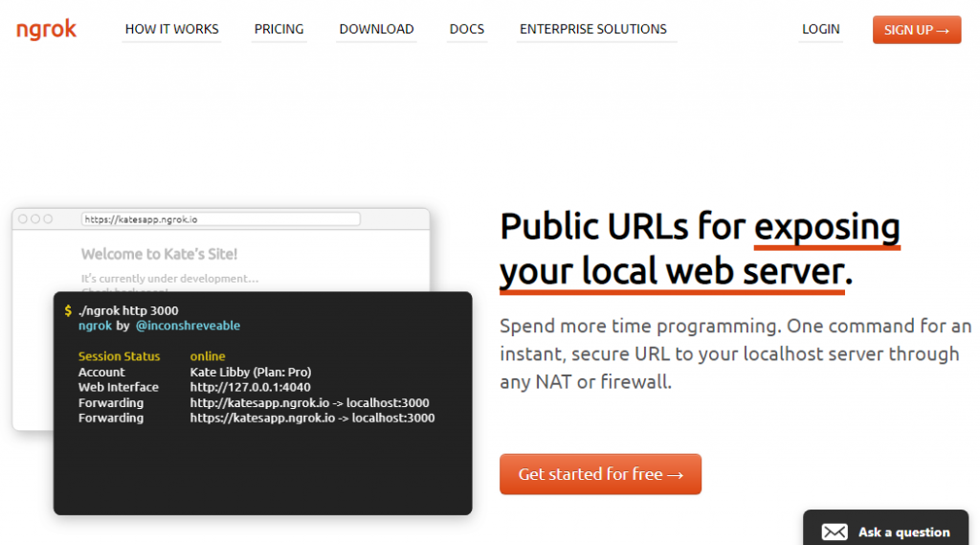Click the './ngrok http 3000' command text

click(x=128, y=310)
